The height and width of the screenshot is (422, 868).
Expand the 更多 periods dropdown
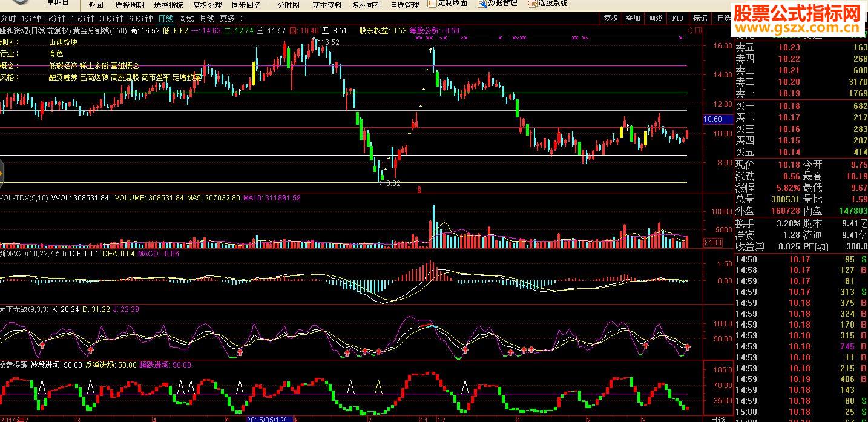pos(231,19)
